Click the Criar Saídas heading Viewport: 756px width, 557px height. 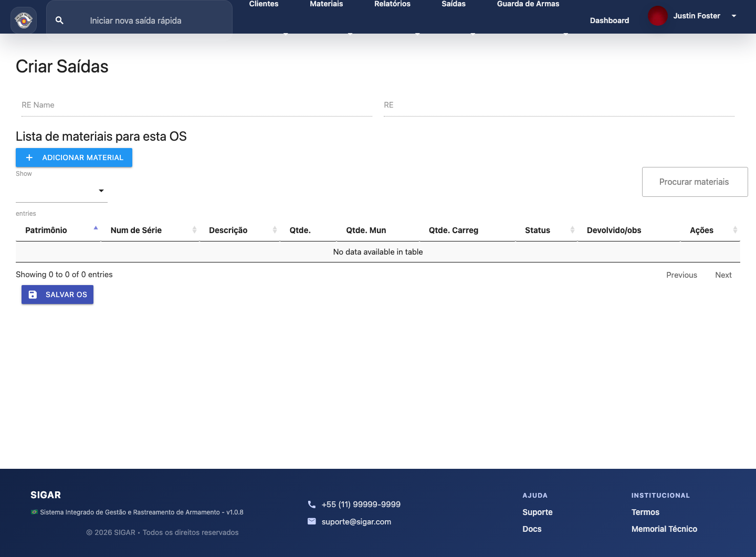tap(62, 67)
